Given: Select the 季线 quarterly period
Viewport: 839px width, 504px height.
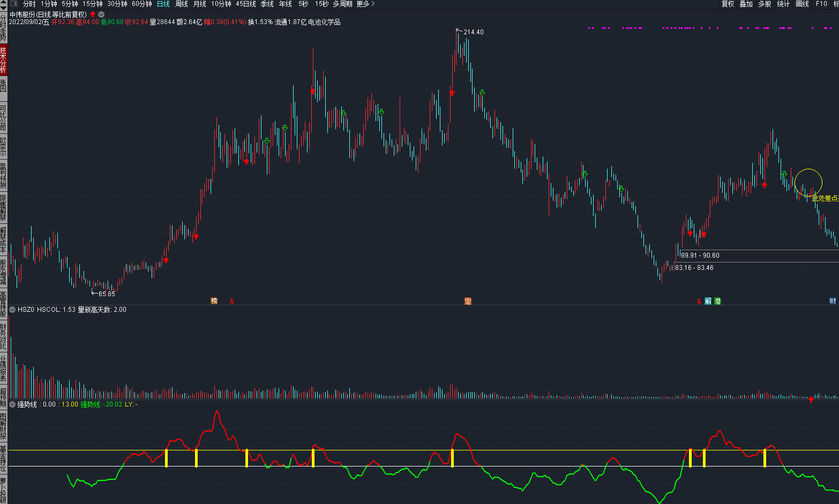Looking at the screenshot, I should pyautogui.click(x=267, y=4).
